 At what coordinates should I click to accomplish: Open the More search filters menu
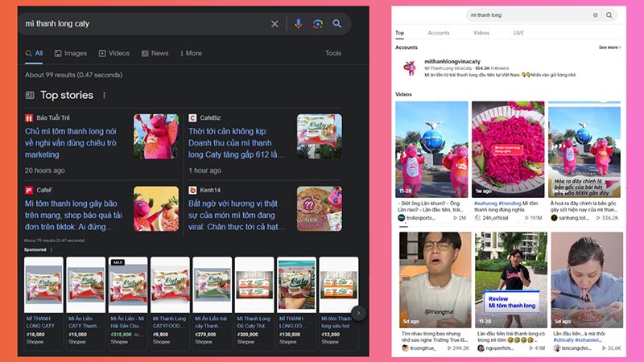tap(191, 53)
